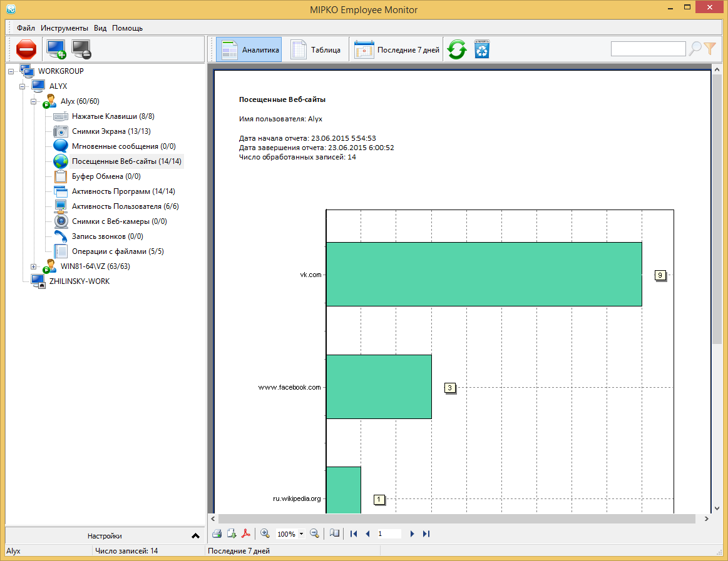The width and height of the screenshot is (728, 561).
Task: Print the report using printer icon
Action: click(x=217, y=533)
